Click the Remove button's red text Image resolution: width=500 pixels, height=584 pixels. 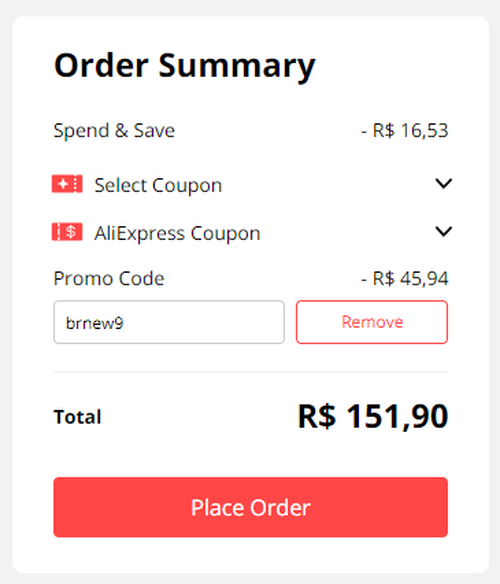coord(372,322)
